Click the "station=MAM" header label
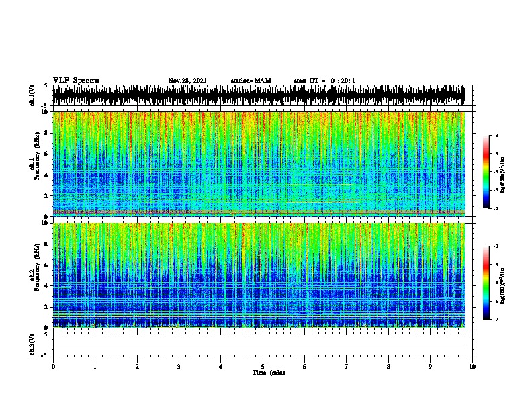 tap(251, 81)
